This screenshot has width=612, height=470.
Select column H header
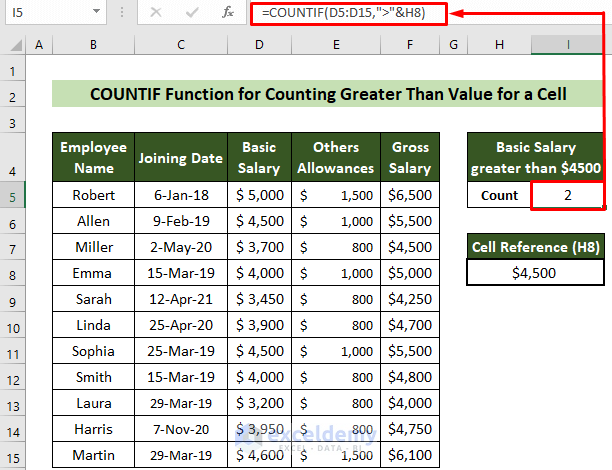pyautogui.click(x=499, y=46)
